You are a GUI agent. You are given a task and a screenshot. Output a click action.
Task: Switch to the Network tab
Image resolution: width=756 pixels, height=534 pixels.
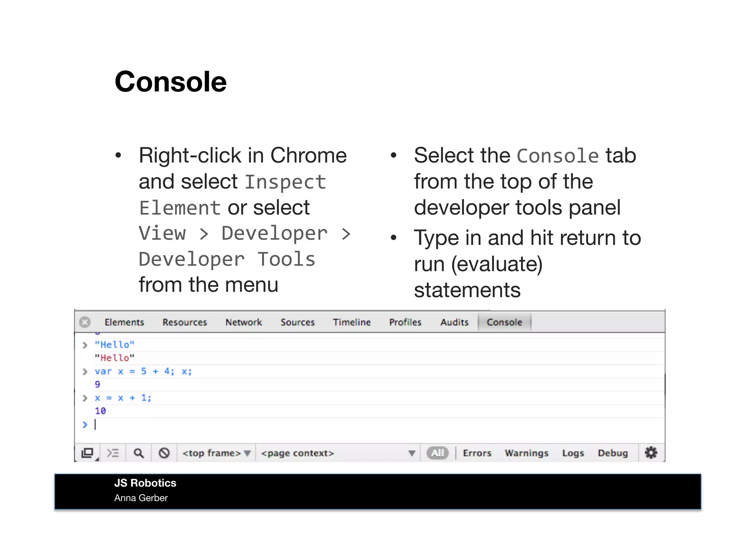[x=244, y=322]
